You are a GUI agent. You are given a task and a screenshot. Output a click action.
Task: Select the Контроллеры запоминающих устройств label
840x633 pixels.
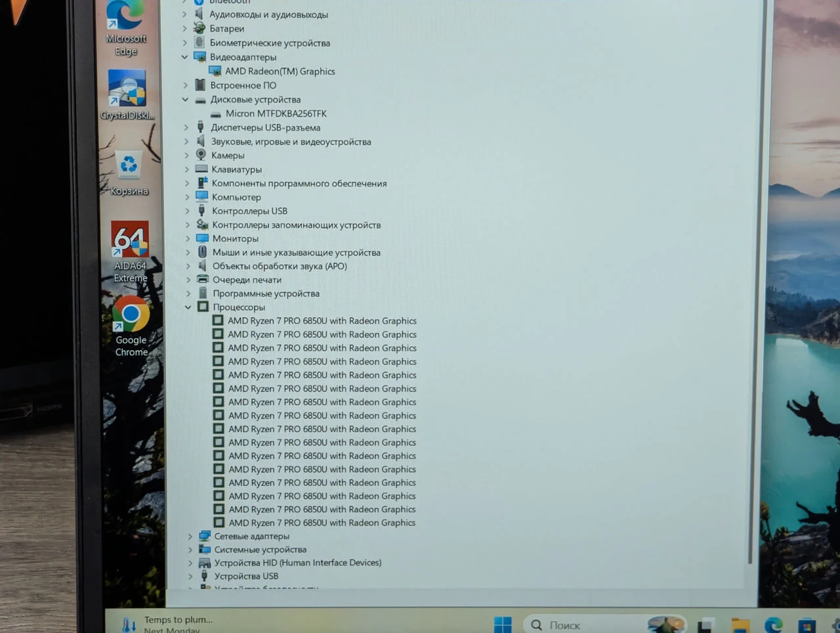[x=297, y=225]
